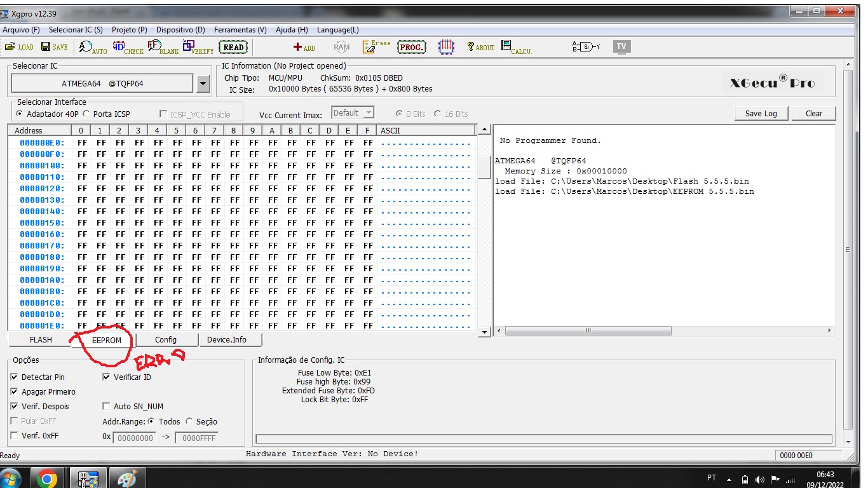
Task: Expand the ATMEGA64 IC selection dropdown
Action: pos(203,83)
